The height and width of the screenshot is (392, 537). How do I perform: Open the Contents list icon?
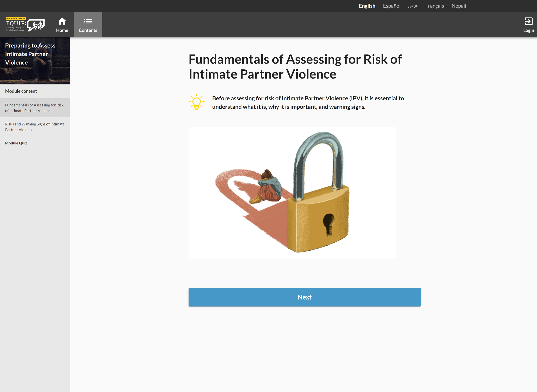point(88,21)
